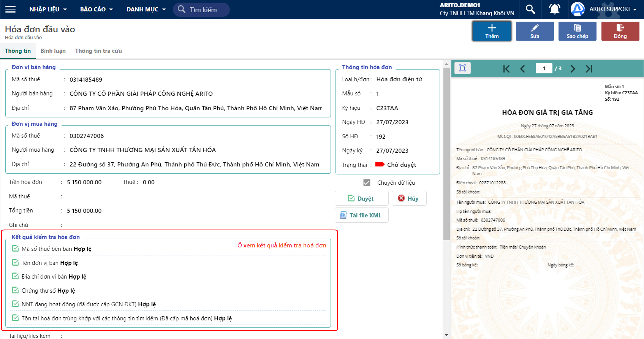Expand the NHẬP LIỆU dropdown menu

48,10
